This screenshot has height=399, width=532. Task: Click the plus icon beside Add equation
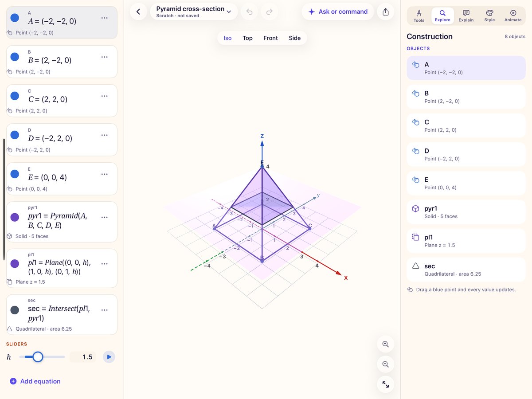[x=13, y=381]
